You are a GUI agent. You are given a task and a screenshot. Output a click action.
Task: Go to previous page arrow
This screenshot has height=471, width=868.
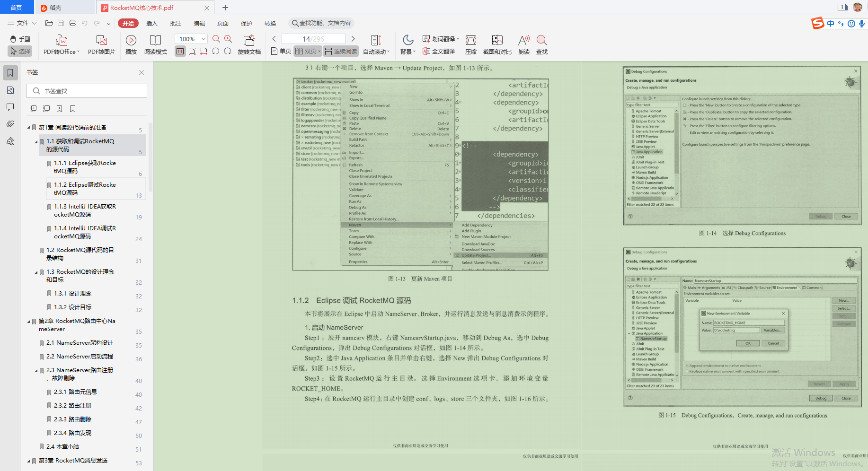pos(274,39)
